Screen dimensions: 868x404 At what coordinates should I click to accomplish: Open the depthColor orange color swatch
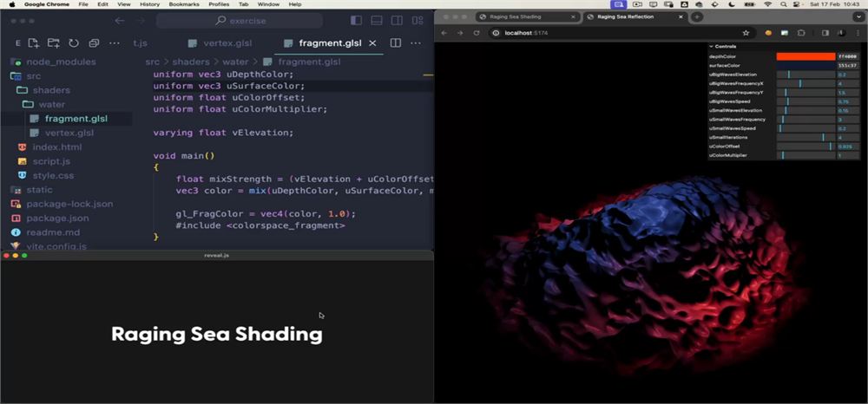click(806, 56)
